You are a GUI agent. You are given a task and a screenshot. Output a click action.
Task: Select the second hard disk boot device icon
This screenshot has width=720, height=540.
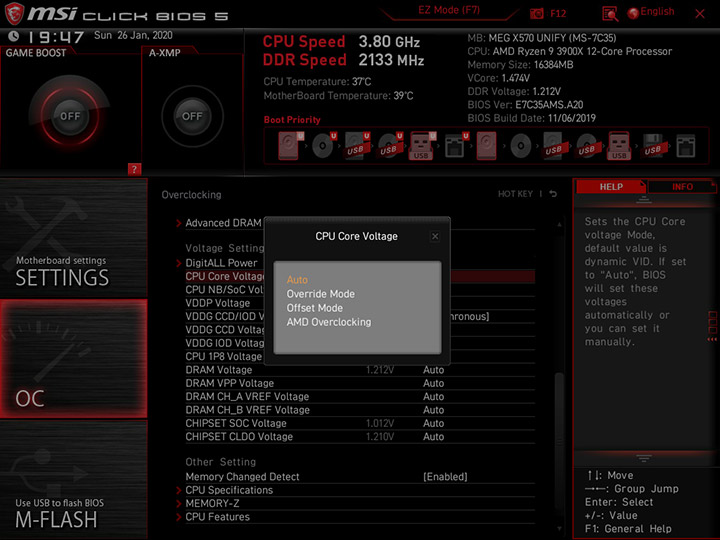[x=486, y=146]
